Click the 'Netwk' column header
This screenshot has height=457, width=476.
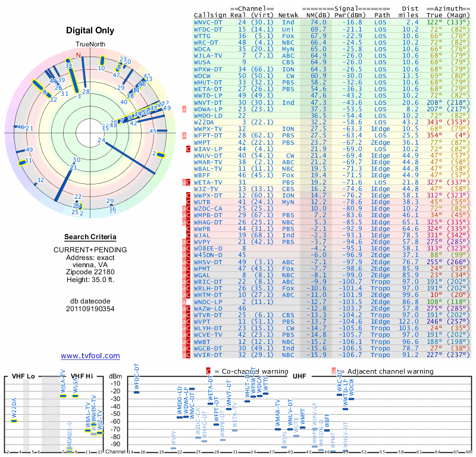[288, 15]
